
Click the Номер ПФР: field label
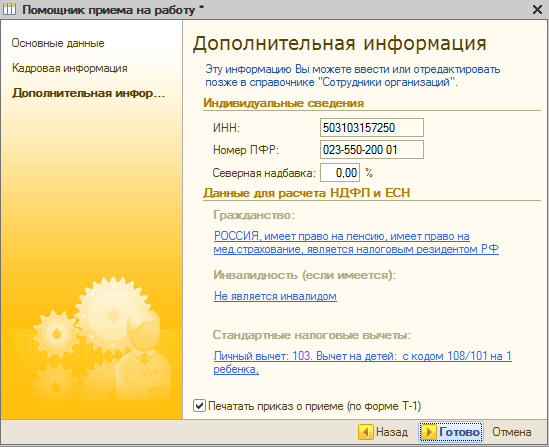pyautogui.click(x=245, y=150)
